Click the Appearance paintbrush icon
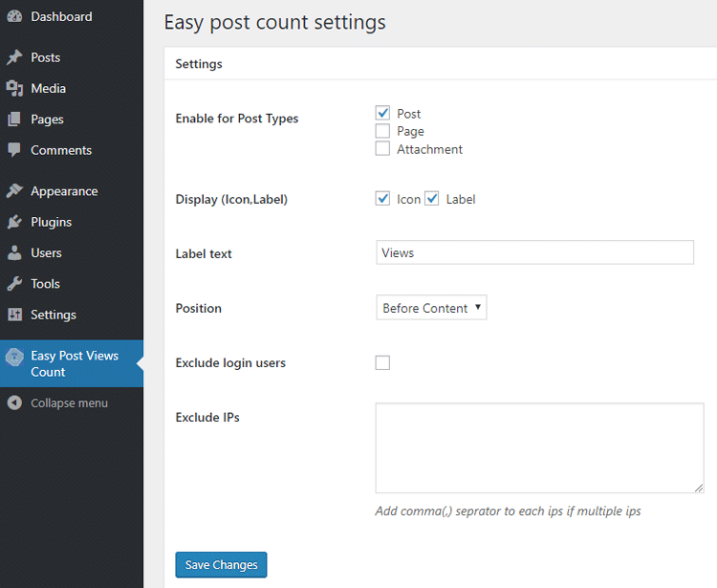 coord(14,190)
